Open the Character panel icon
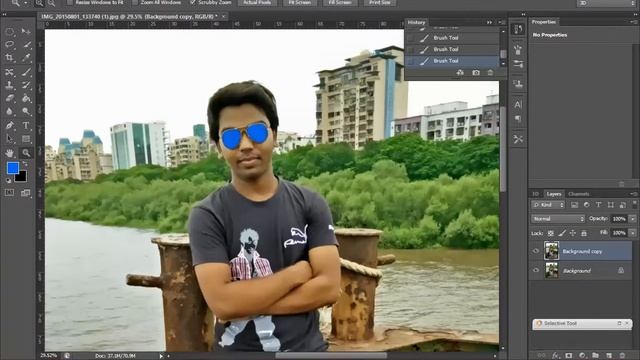This screenshot has height=360, width=640. 518,104
